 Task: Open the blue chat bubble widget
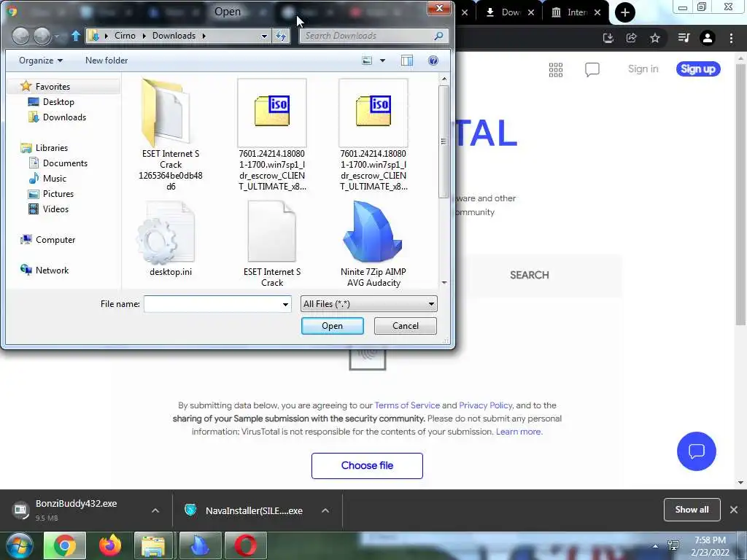click(697, 451)
